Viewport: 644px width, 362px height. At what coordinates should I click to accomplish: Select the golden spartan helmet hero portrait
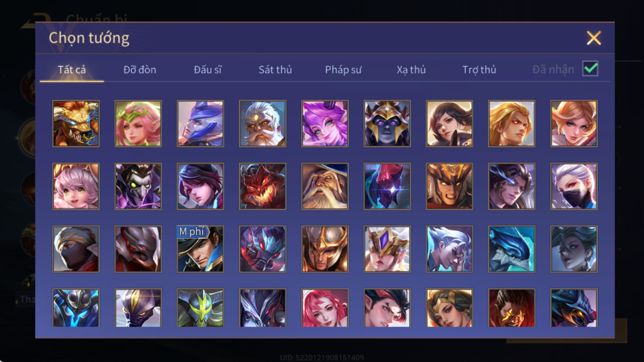pos(325,249)
